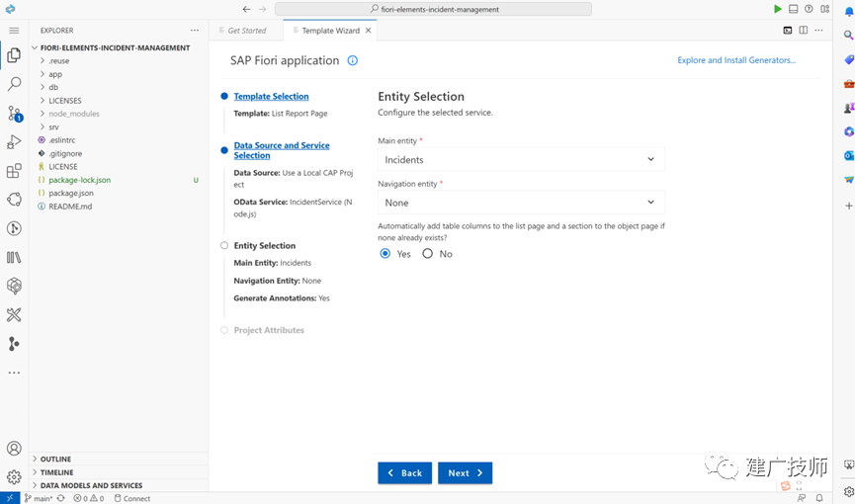855x504 pixels.
Task: Open the Run and Debug view
Action: pos(14,142)
